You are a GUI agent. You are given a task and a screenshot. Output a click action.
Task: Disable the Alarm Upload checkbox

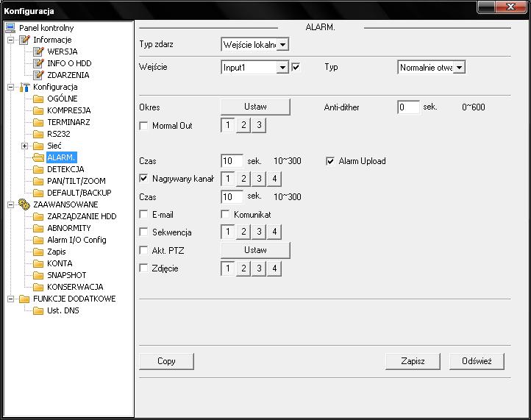pyautogui.click(x=331, y=161)
